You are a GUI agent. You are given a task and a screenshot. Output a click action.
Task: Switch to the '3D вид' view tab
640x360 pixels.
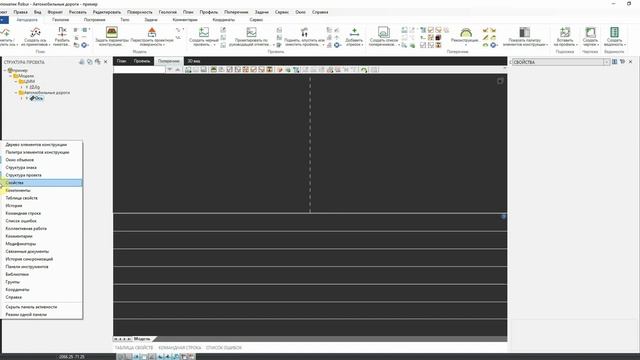pyautogui.click(x=194, y=61)
